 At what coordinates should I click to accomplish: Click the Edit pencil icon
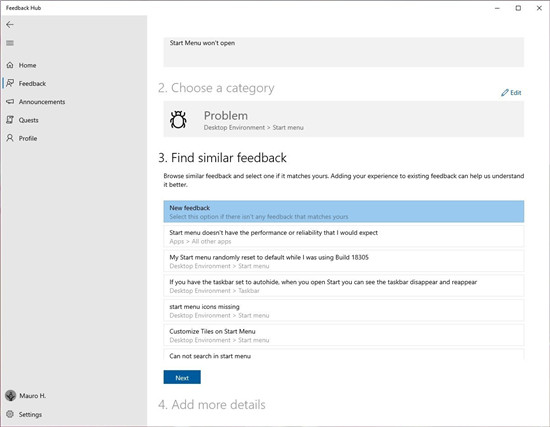[x=504, y=93]
